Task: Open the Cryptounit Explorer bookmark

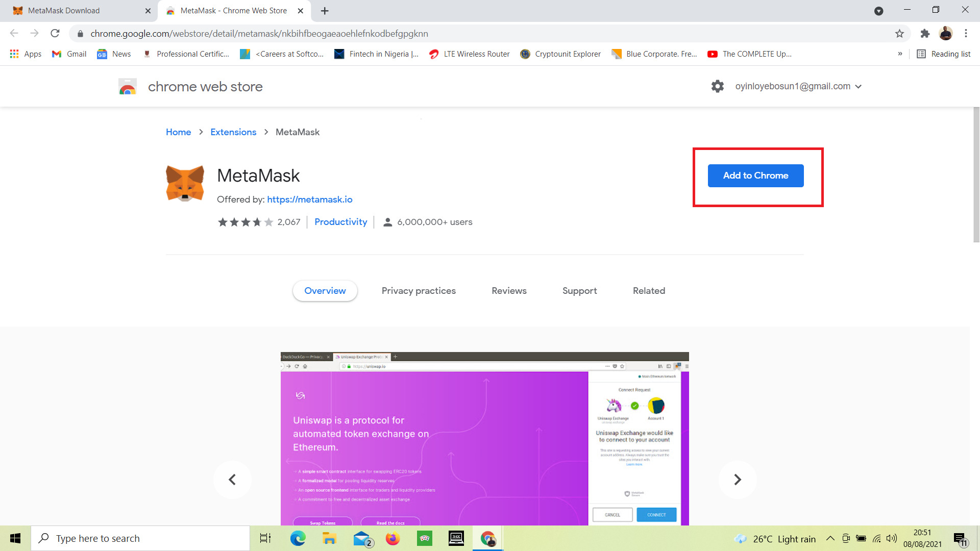Action: pyautogui.click(x=560, y=54)
